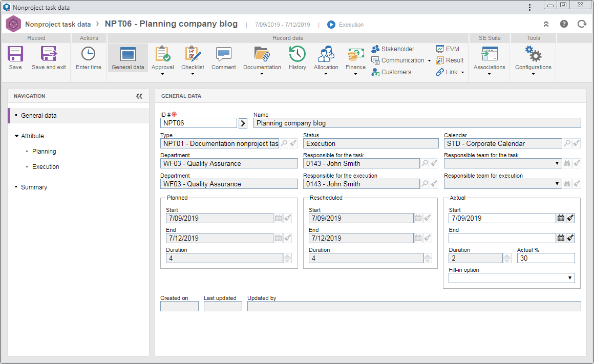
Task: Collapse the Navigation panel
Action: 139,96
